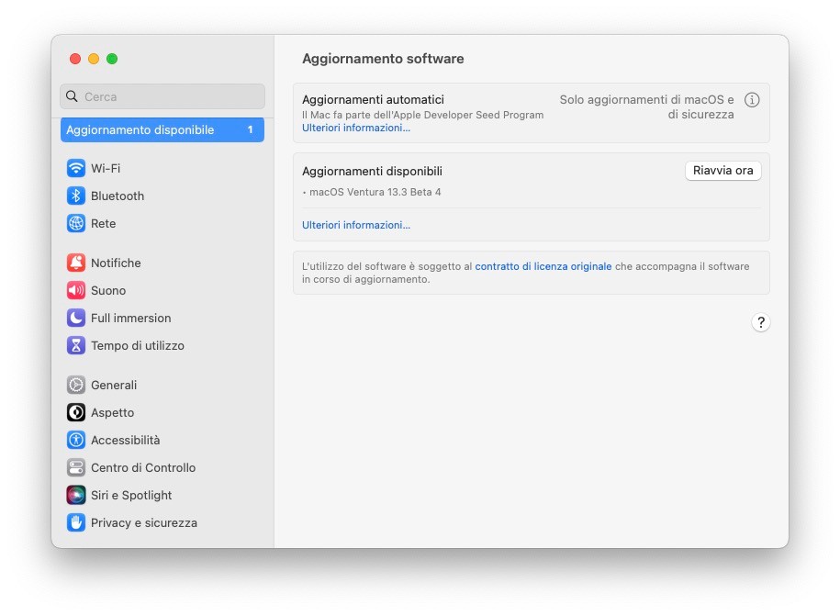Select Full immersion moon icon
This screenshot has width=840, height=616.
point(76,319)
